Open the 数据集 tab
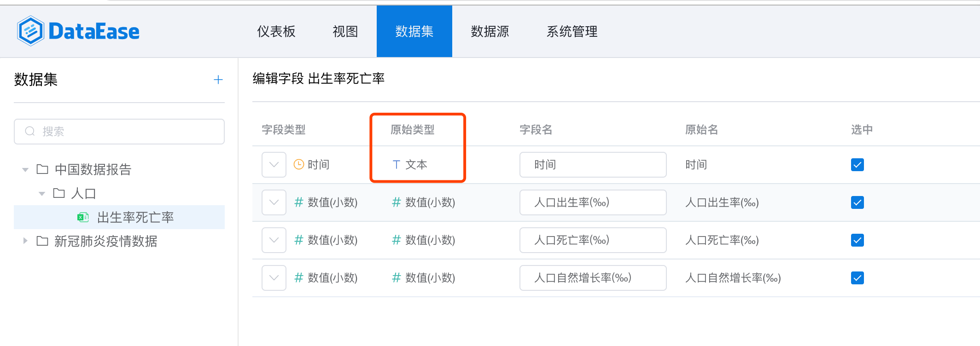This screenshot has height=346, width=980. [414, 31]
